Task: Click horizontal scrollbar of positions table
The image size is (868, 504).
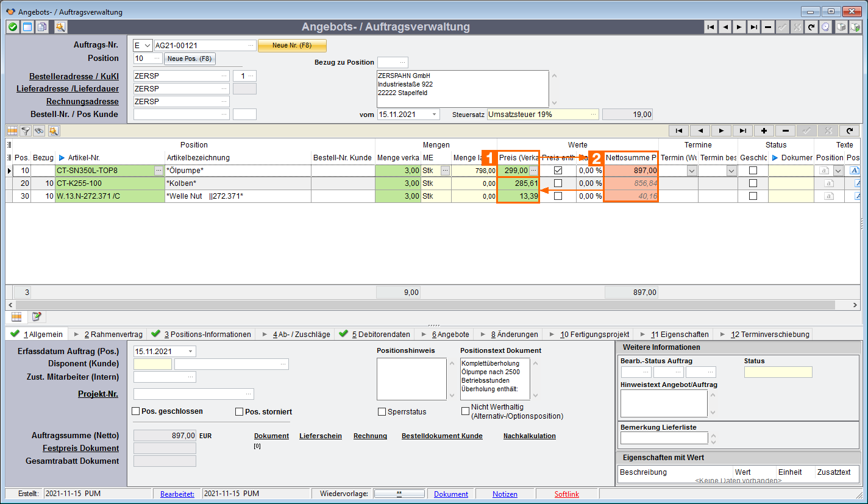Action: tap(425, 305)
